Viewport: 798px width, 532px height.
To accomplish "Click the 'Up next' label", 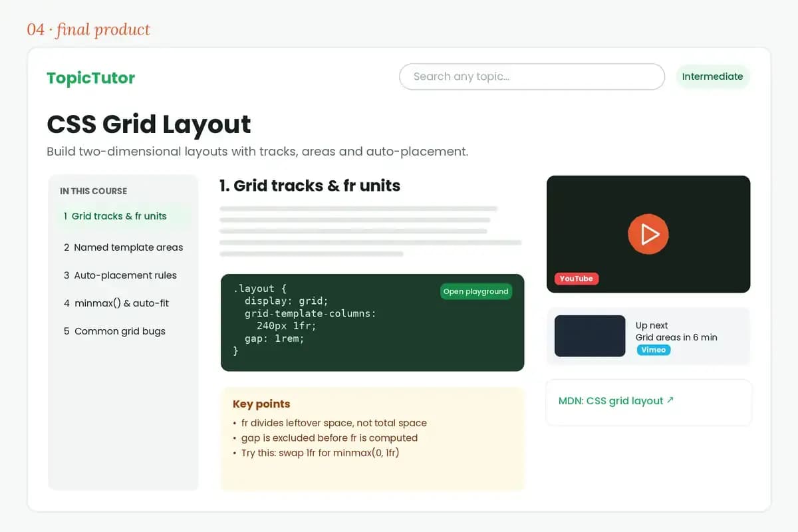I will 652,325.
